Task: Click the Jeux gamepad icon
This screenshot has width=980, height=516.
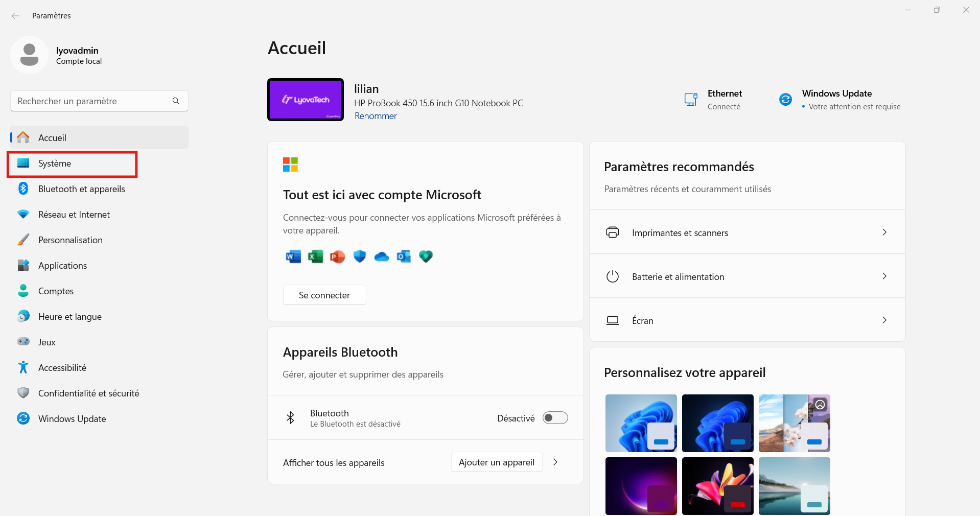Action: (23, 342)
